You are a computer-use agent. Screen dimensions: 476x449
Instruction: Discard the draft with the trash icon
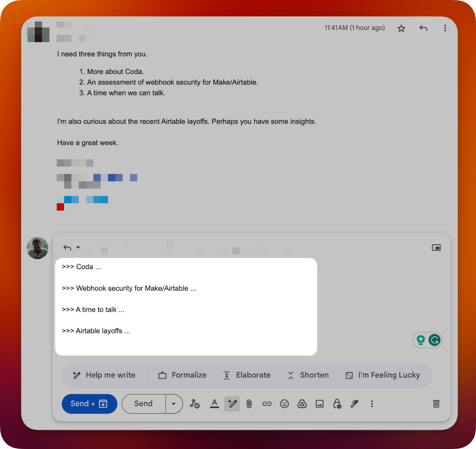(436, 404)
